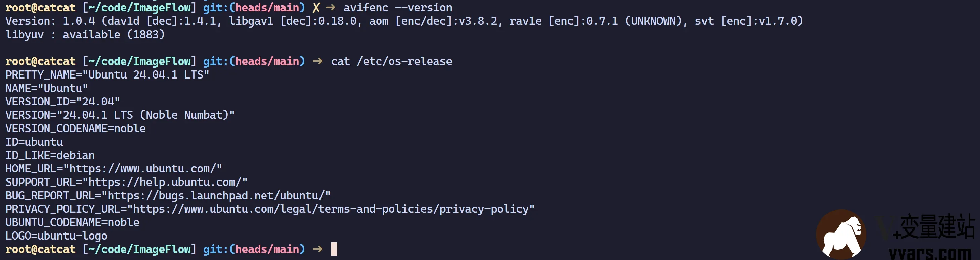Click the avifenc --version command text
This screenshot has height=260, width=980.
click(x=397, y=8)
